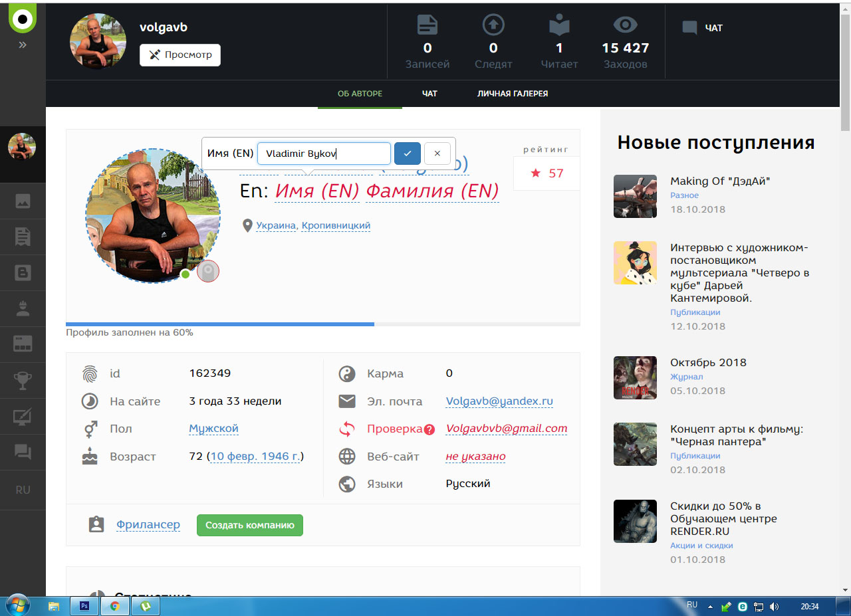The image size is (851, 616).
Task: Switch to the ЛИЧНАЯ ГАЛЕРЕЯ tab
Action: pyautogui.click(x=512, y=94)
